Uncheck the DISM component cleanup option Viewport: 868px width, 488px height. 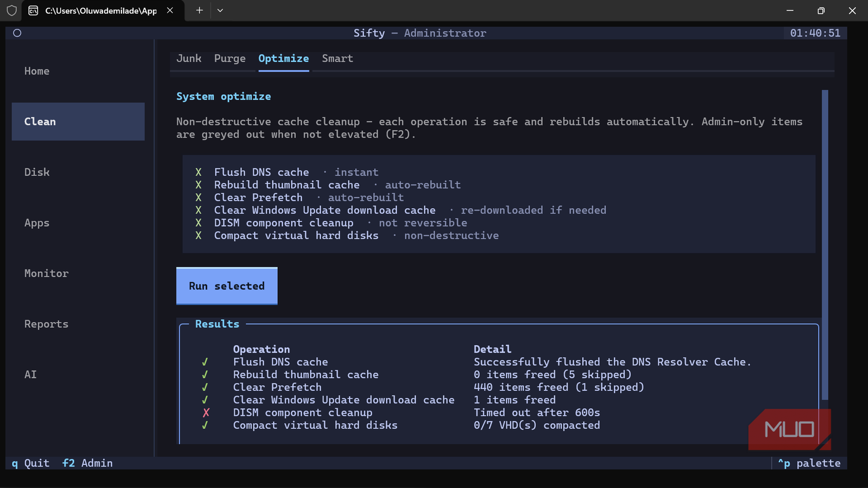198,223
